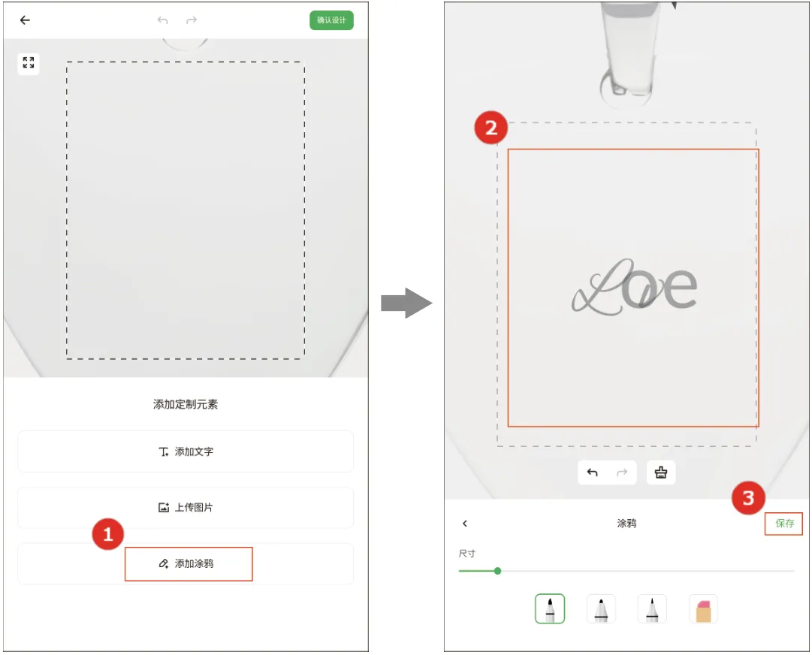Click the redo arrow in the top header
Viewport: 812px width, 655px height.
(192, 20)
